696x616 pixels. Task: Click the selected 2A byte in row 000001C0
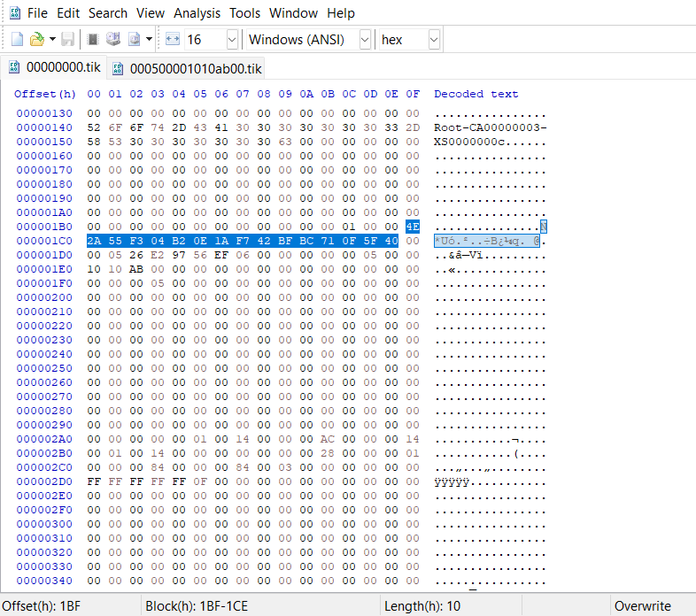coord(94,241)
